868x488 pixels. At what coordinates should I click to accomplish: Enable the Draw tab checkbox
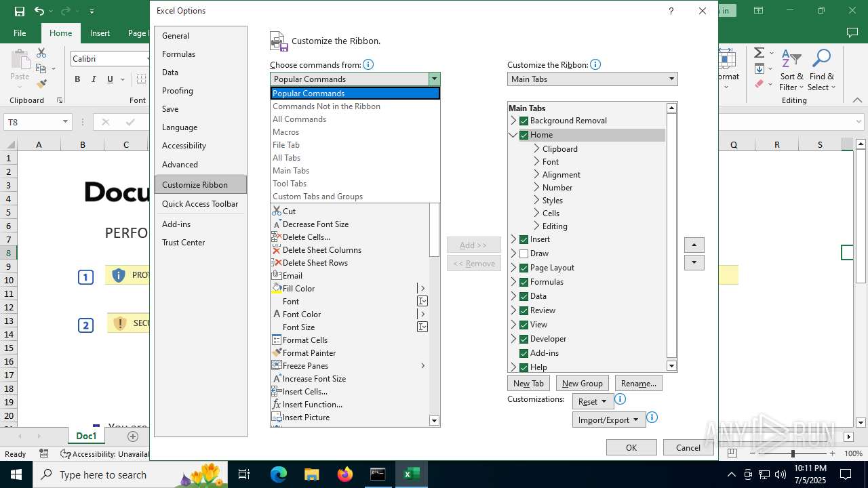click(524, 253)
